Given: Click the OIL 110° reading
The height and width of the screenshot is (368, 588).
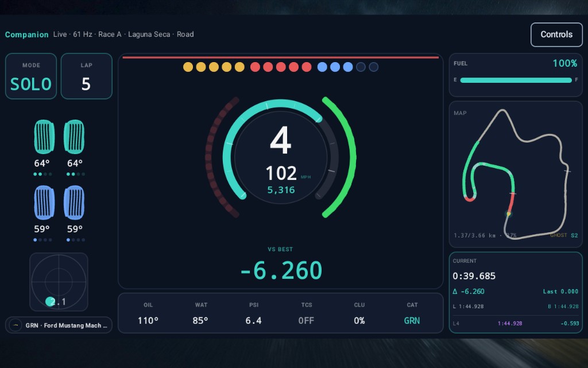Looking at the screenshot, I should click(148, 313).
